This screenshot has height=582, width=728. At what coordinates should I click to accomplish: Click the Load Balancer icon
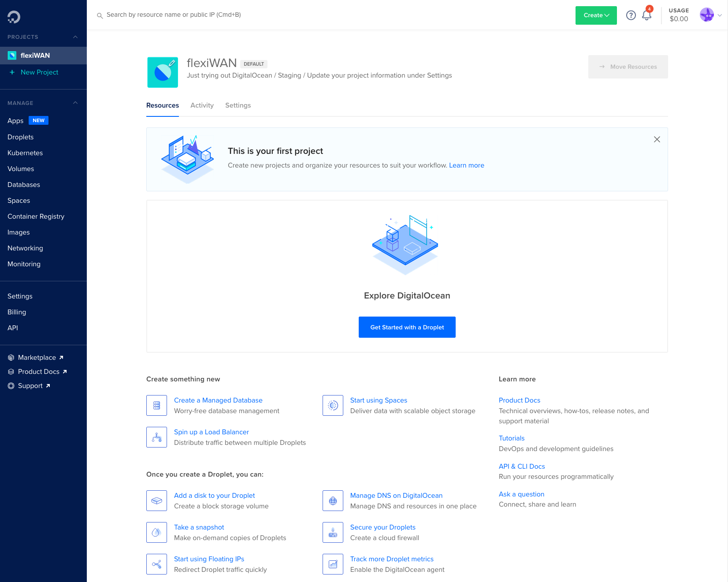point(156,437)
